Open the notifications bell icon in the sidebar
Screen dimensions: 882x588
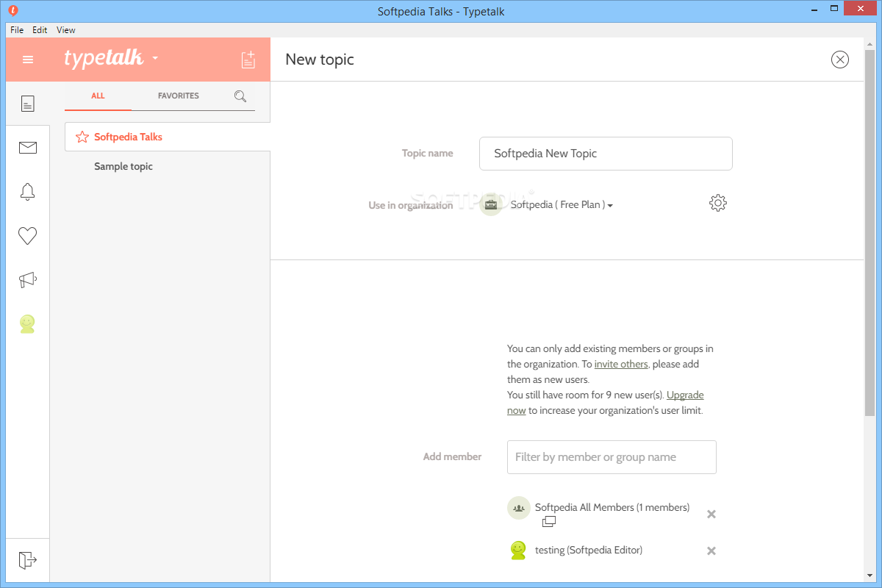point(28,192)
